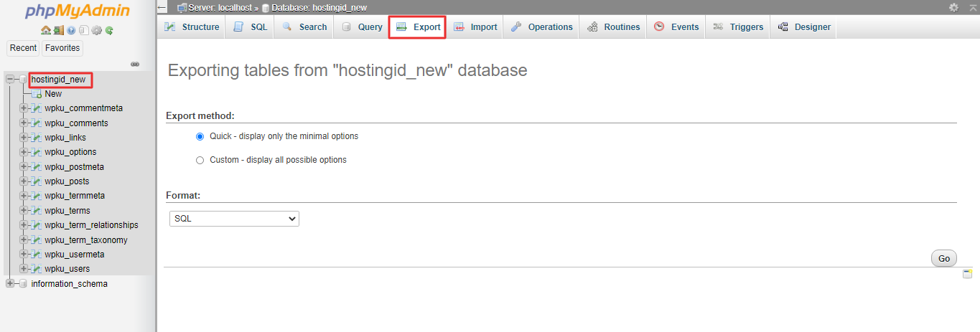Image resolution: width=980 pixels, height=332 pixels.
Task: Select the Custom export method
Action: point(200,160)
